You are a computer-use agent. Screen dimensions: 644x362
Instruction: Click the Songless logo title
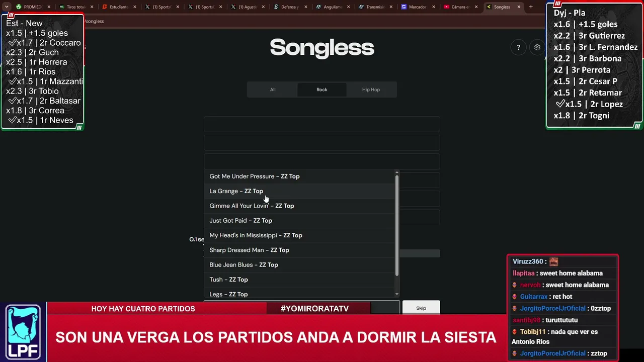(322, 48)
